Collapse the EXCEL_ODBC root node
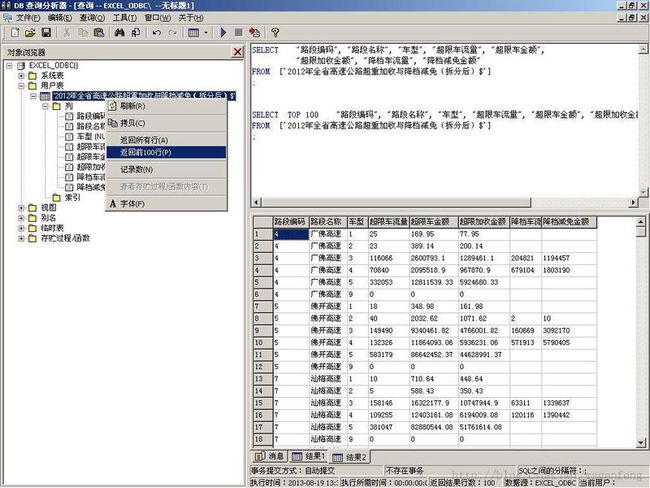Screen dimensions: 650x488 tap(10, 66)
